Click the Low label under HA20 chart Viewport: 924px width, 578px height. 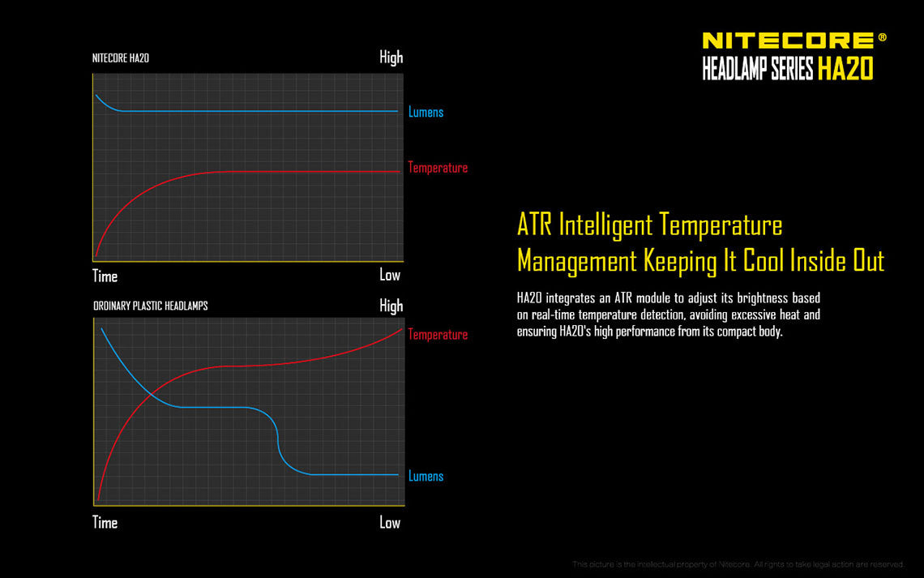[x=390, y=275]
